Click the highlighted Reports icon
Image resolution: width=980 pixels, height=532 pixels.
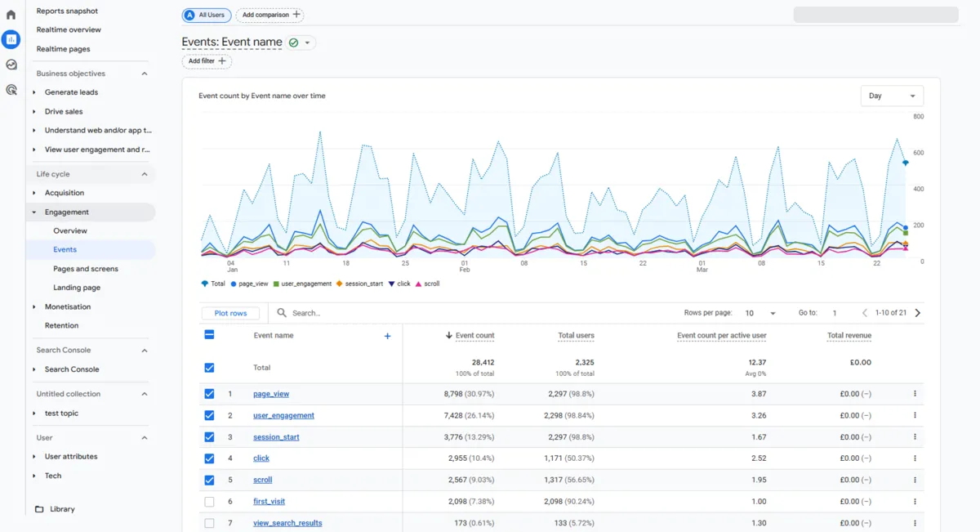coord(11,38)
